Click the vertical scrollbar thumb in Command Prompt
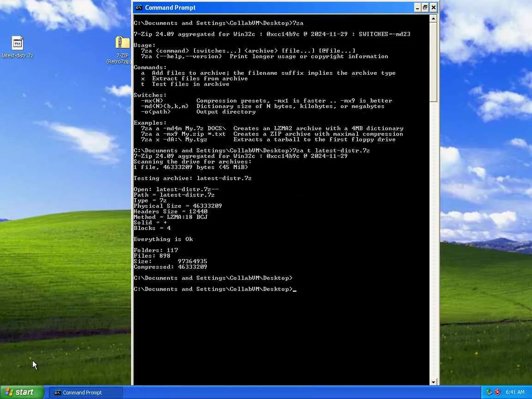The height and width of the screenshot is (399, 532). point(433,62)
